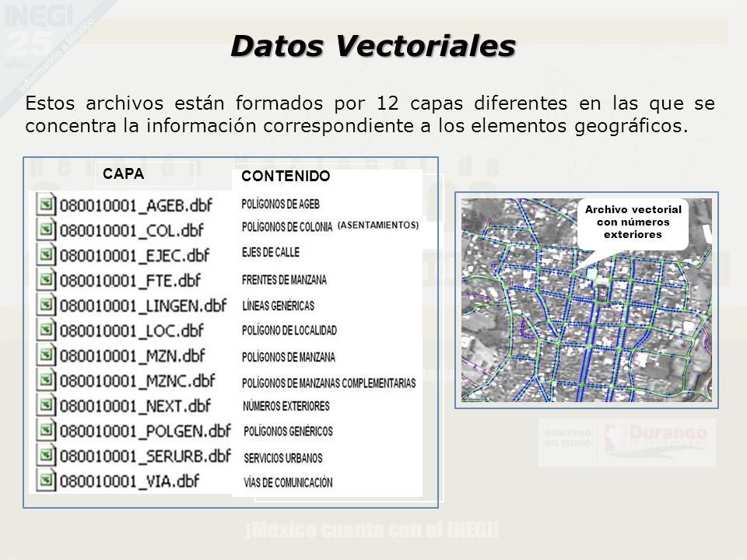Click the POLÍGONOS GENÉRICOS description
747x560 pixels.
pos(288,432)
